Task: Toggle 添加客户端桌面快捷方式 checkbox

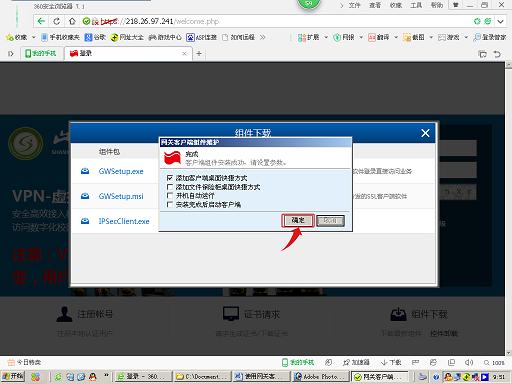Action: pos(170,178)
